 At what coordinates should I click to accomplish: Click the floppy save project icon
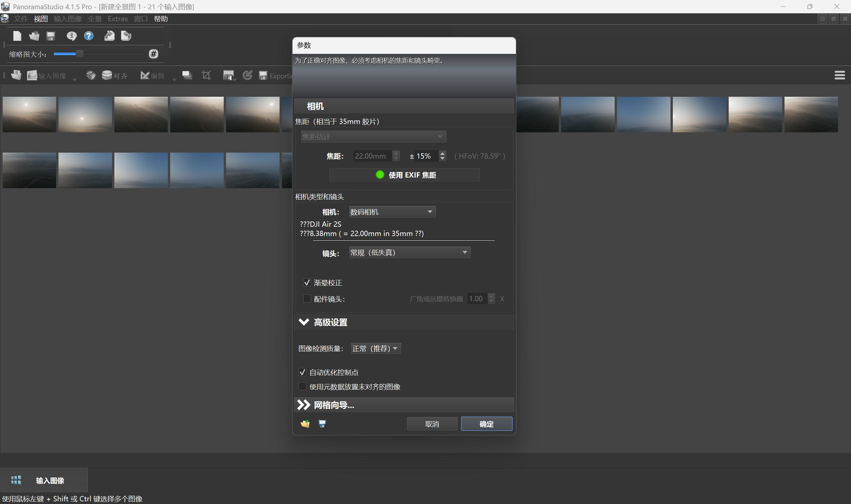tap(51, 36)
